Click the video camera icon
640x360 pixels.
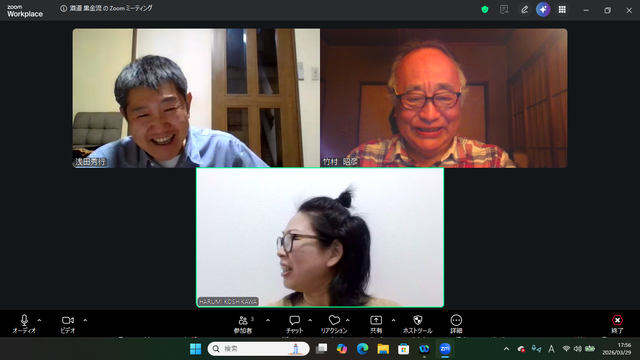tap(68, 320)
